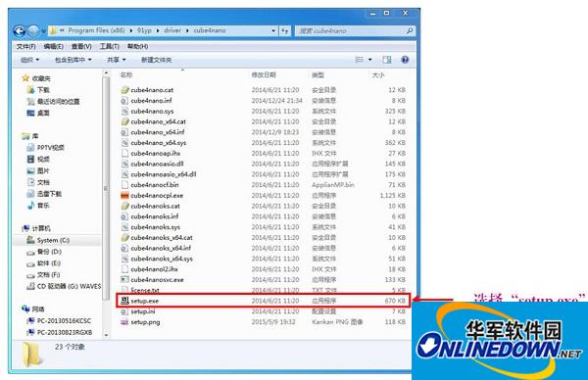The image size is (588, 380).
Task: Click 新建文件夹 button
Action: (157, 60)
